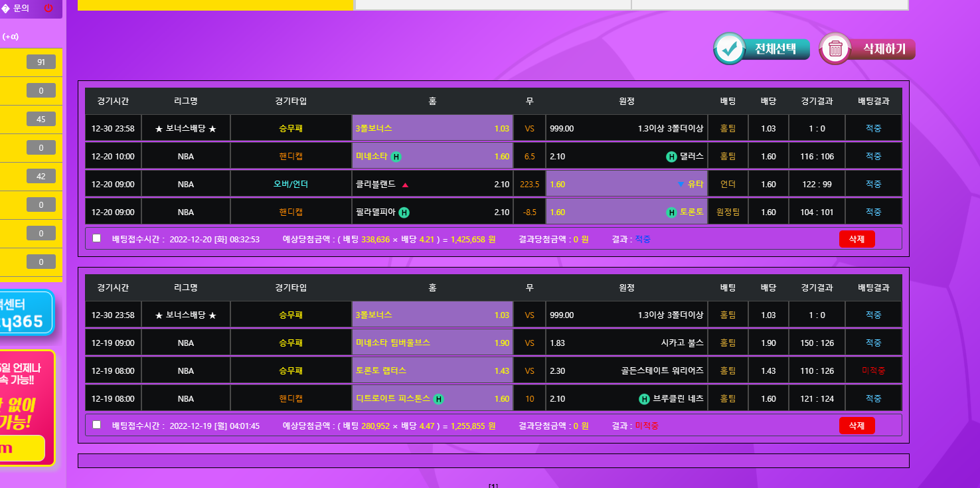Click the green H badge next to 미네소타
The image size is (980, 488).
point(396,157)
